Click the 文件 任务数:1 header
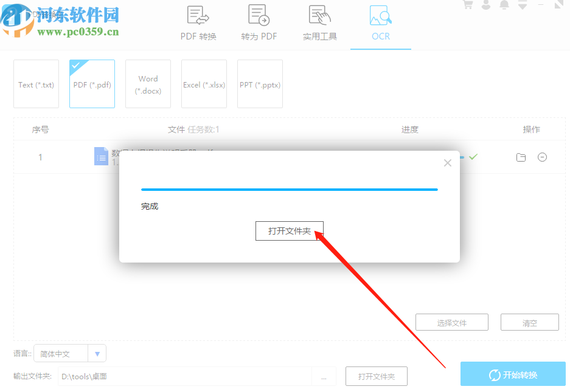 pyautogui.click(x=193, y=129)
